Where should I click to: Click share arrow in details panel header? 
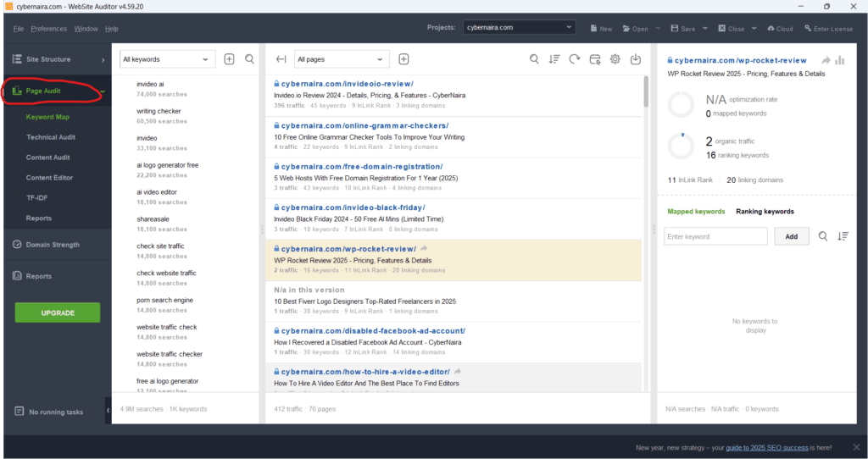click(826, 60)
